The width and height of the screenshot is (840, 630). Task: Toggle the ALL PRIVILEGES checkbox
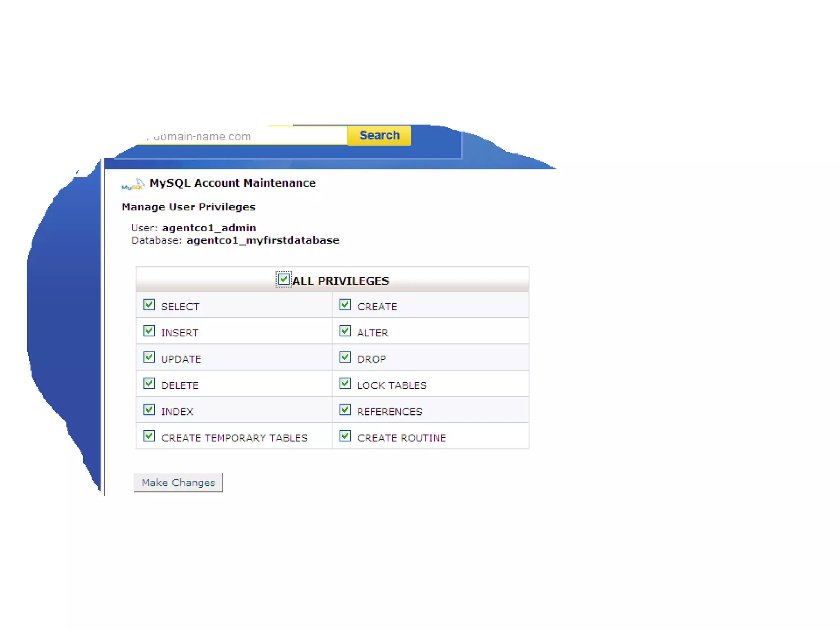pyautogui.click(x=283, y=279)
